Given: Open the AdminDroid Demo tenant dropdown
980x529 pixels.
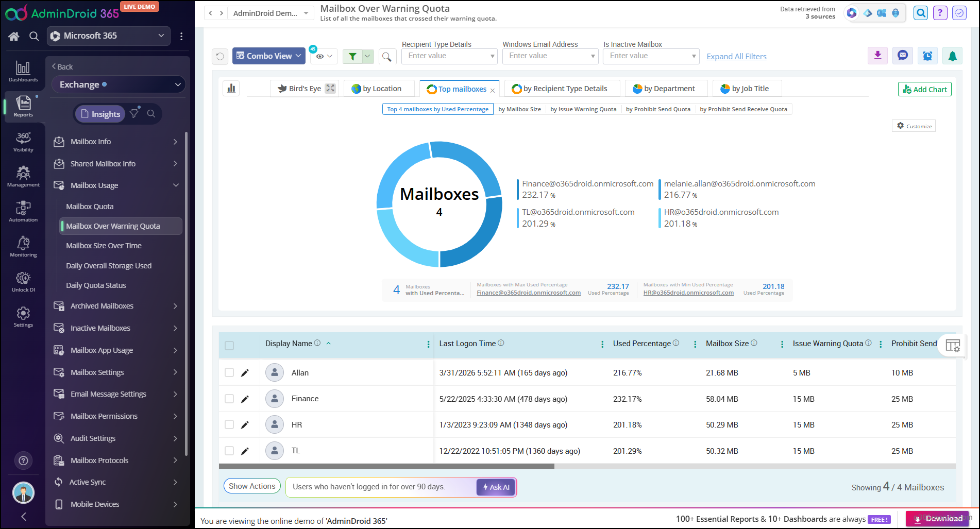Looking at the screenshot, I should pyautogui.click(x=271, y=13).
